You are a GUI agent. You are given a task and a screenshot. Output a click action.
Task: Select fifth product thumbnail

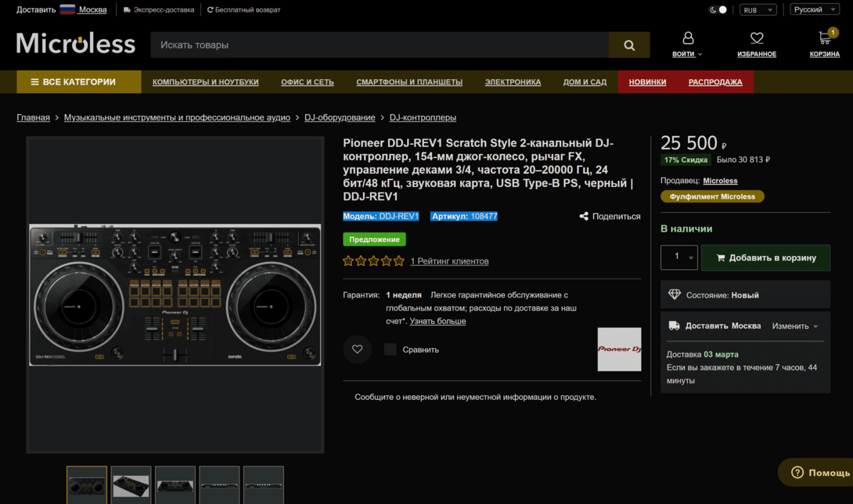(x=263, y=485)
